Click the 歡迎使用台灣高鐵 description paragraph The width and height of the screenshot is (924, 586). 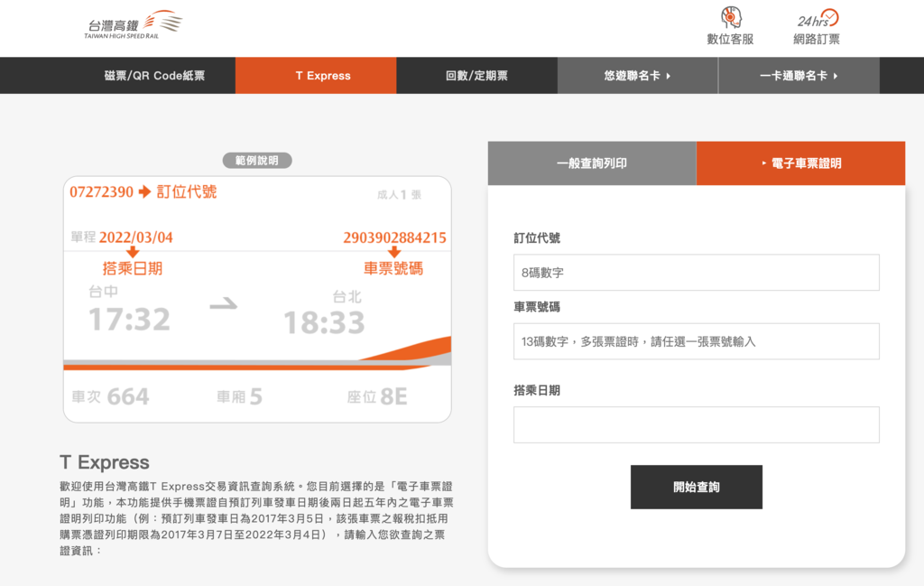pos(256,518)
